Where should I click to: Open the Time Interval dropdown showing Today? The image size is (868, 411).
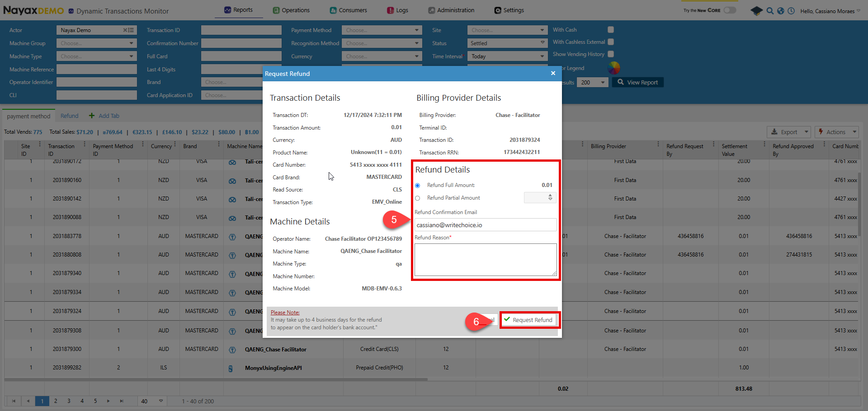(x=508, y=56)
